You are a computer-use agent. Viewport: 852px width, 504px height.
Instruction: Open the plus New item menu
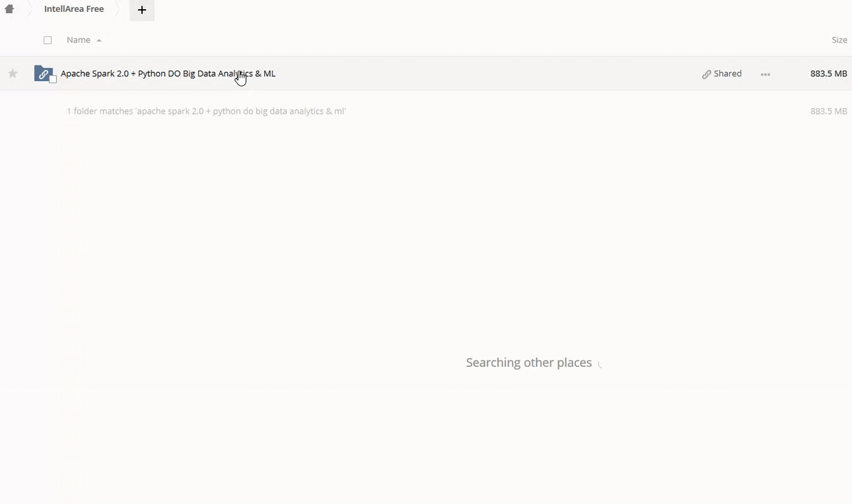click(x=142, y=10)
